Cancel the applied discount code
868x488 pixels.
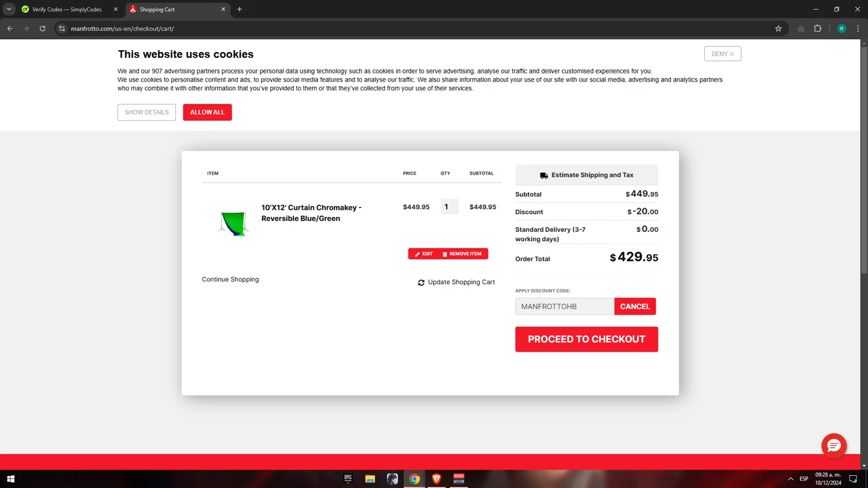635,306
